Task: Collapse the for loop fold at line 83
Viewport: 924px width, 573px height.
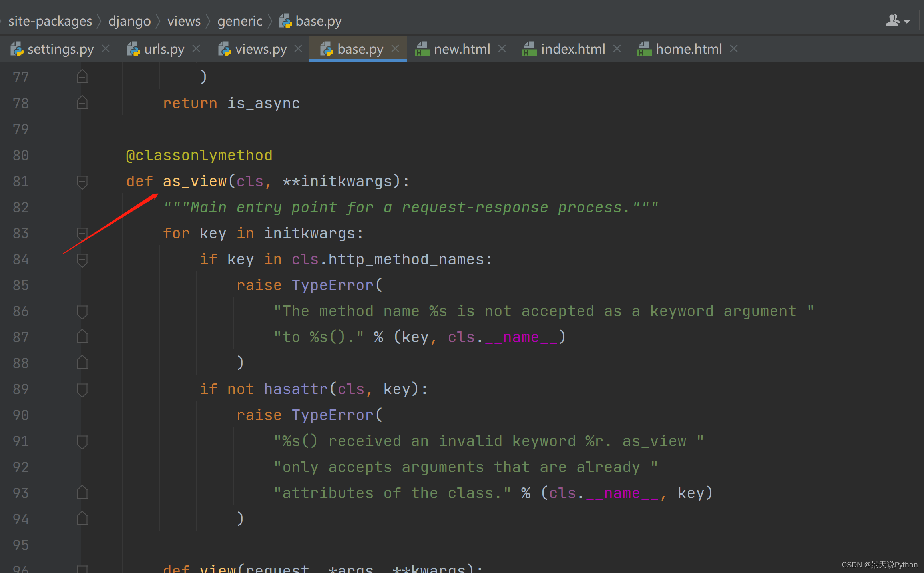Action: pyautogui.click(x=82, y=234)
